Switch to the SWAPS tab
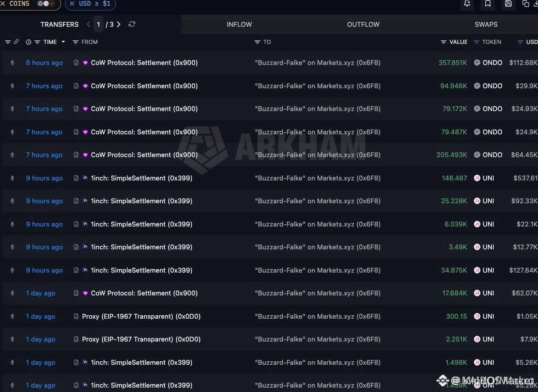The image size is (538, 392). tap(486, 25)
